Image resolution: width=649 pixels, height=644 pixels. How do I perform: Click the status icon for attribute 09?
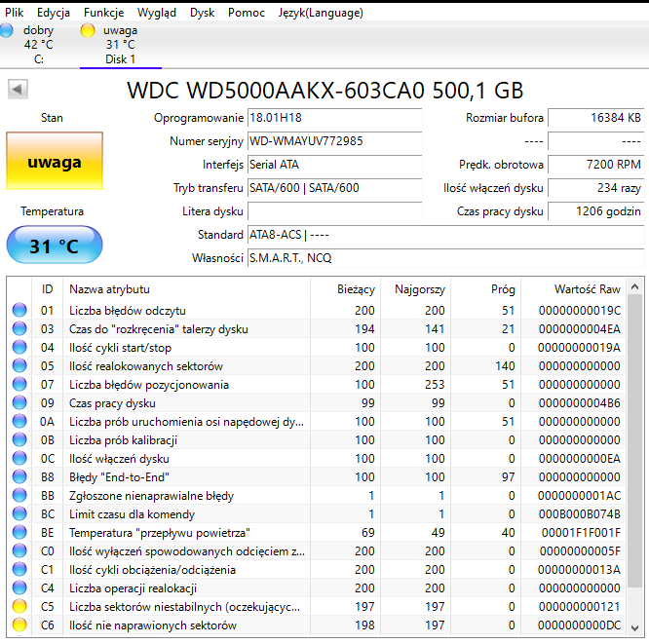click(x=19, y=402)
